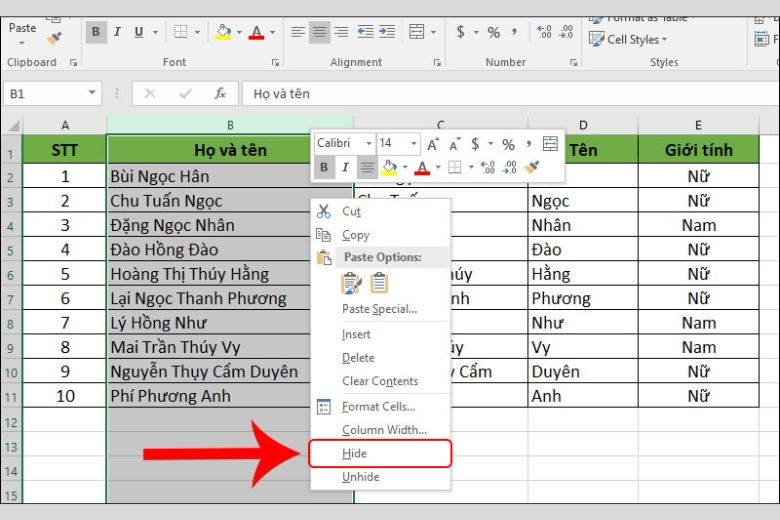Open the Clipboard group dialog launcher
Screen dimensions: 780x520
[74, 63]
